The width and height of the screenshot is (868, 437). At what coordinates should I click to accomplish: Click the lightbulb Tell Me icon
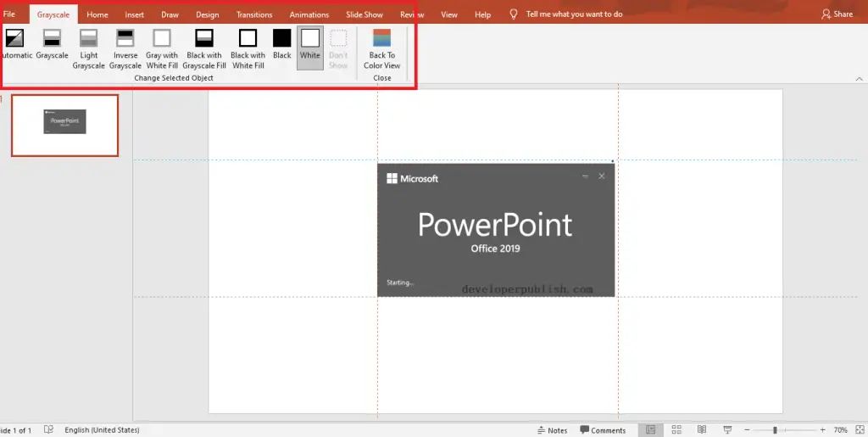click(x=514, y=14)
